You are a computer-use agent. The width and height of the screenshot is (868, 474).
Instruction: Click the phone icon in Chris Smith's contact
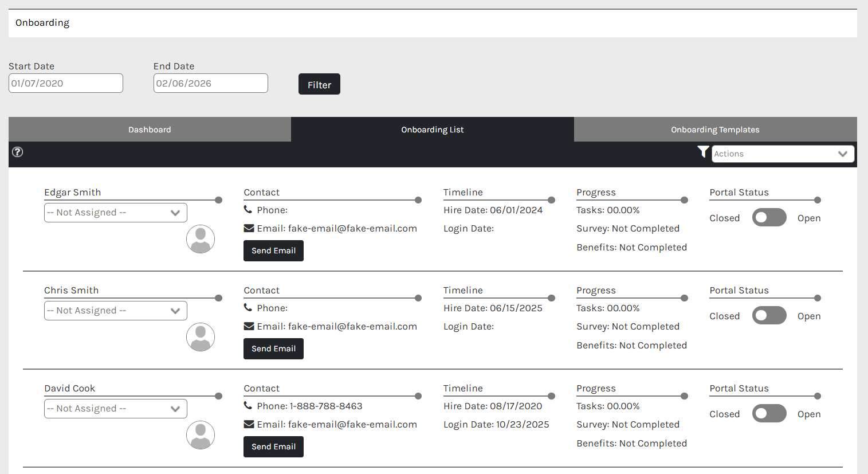tap(248, 308)
